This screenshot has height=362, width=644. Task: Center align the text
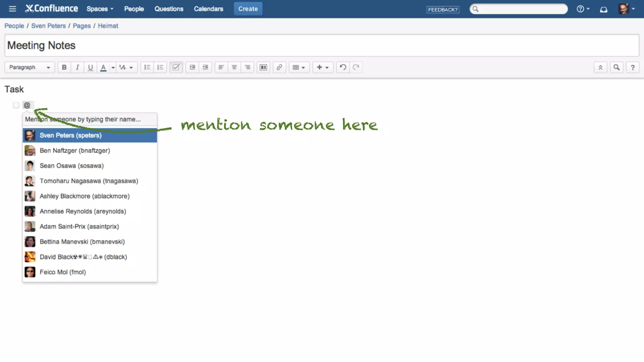234,67
